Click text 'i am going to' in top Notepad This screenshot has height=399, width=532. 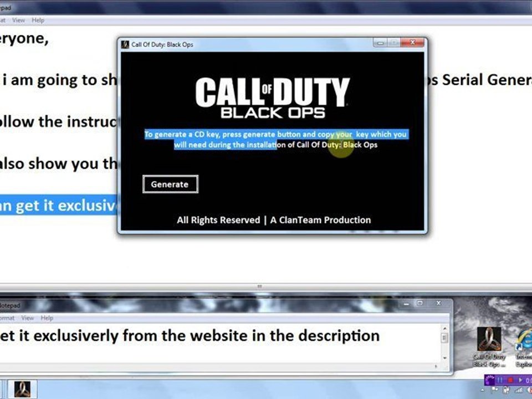click(x=49, y=81)
